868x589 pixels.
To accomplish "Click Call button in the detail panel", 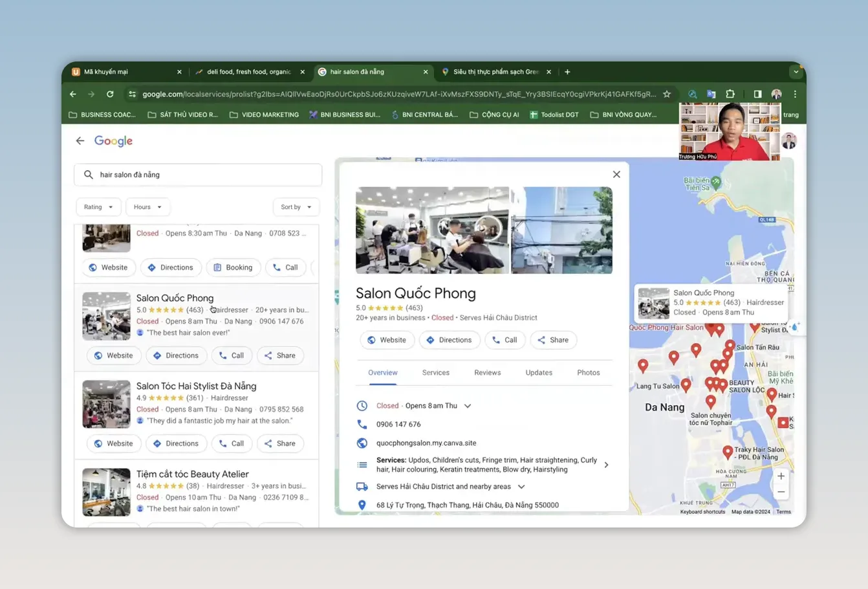I will 505,340.
